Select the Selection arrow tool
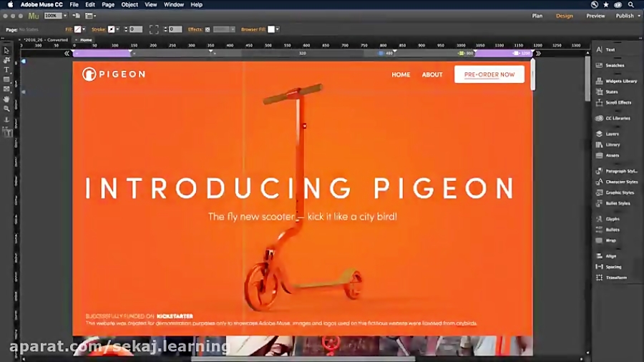 [x=6, y=51]
